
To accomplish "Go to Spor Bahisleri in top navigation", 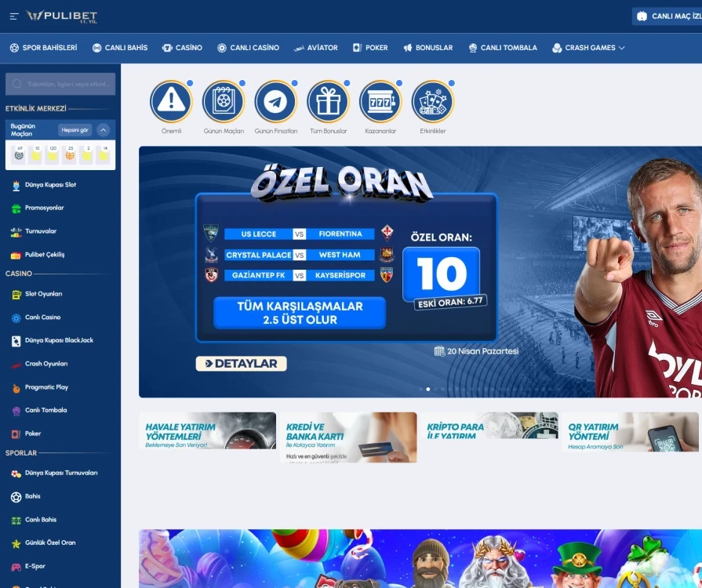I will point(43,48).
